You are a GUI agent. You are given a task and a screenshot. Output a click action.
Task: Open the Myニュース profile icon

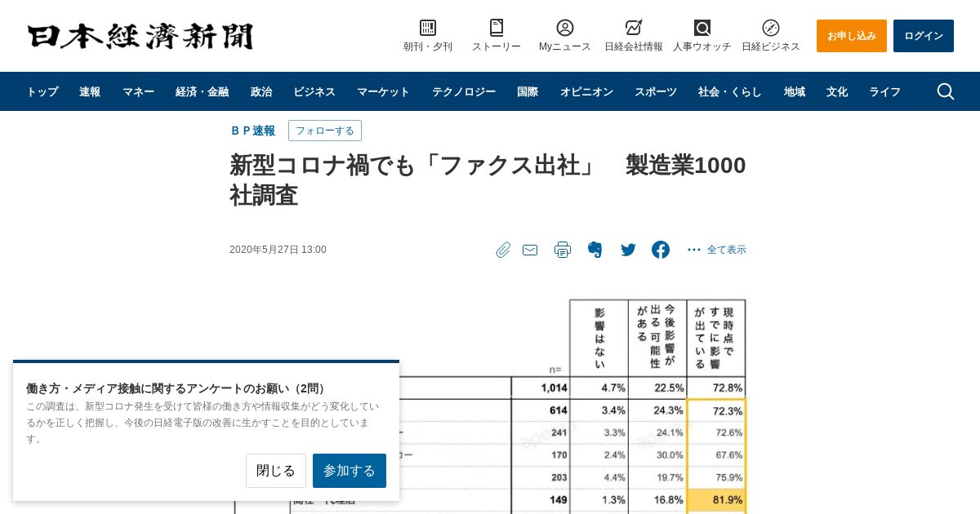tap(565, 28)
